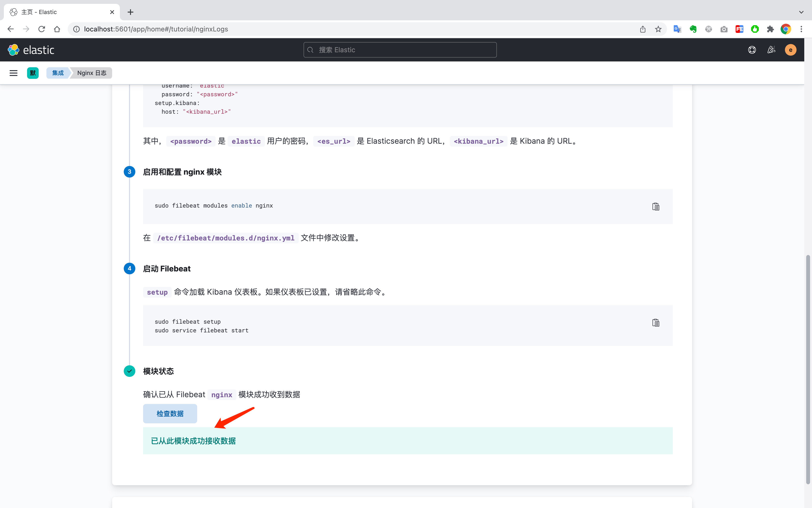Click the 'sudo service filebeat start' line
Viewport: 812px width, 508px height.
(202, 330)
